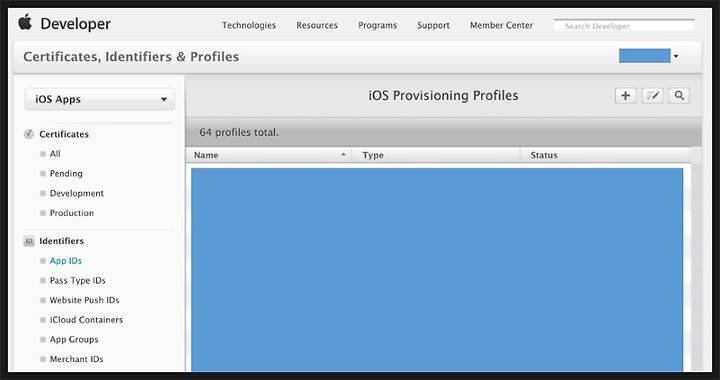Click the Apple logo icon
This screenshot has height=380, width=720.
[x=25, y=22]
